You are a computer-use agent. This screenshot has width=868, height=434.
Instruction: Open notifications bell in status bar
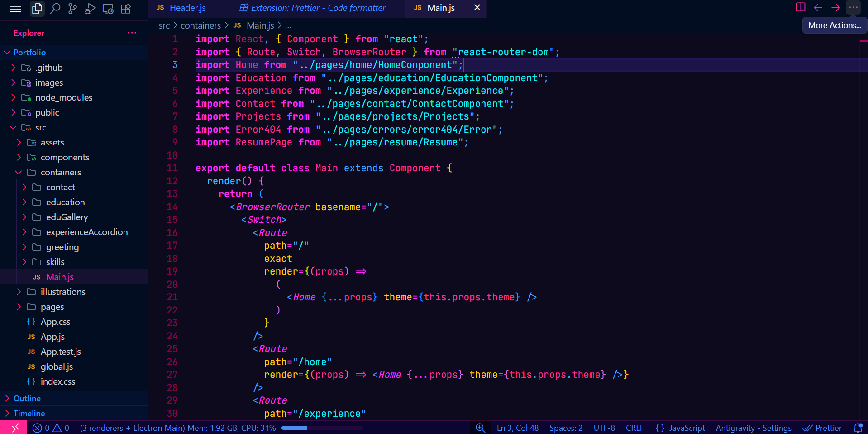click(x=858, y=428)
